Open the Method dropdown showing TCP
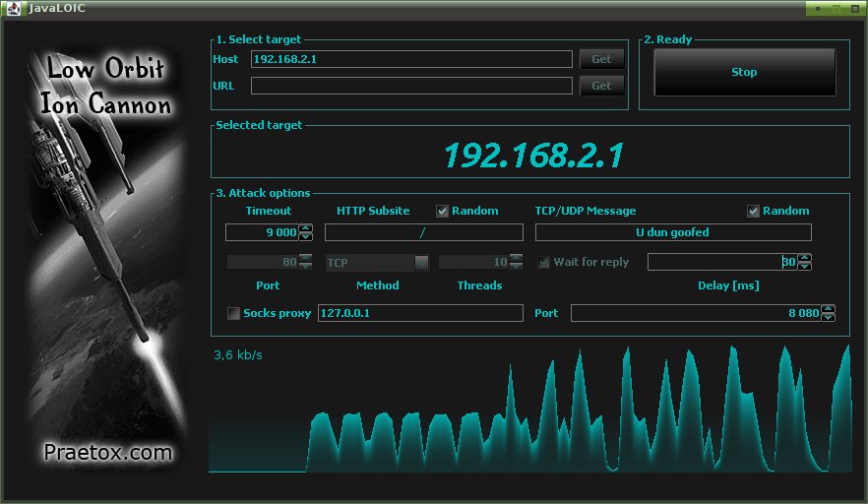 coord(377,262)
